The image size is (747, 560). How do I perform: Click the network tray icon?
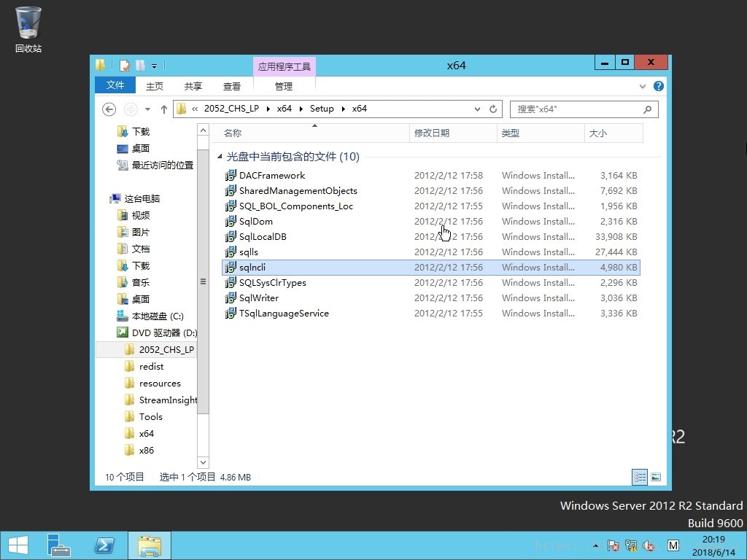631,545
